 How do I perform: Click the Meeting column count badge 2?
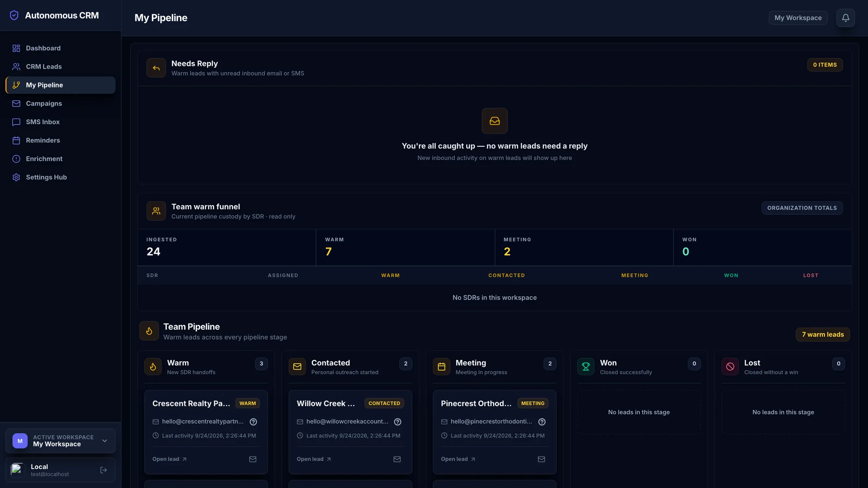coord(550,364)
